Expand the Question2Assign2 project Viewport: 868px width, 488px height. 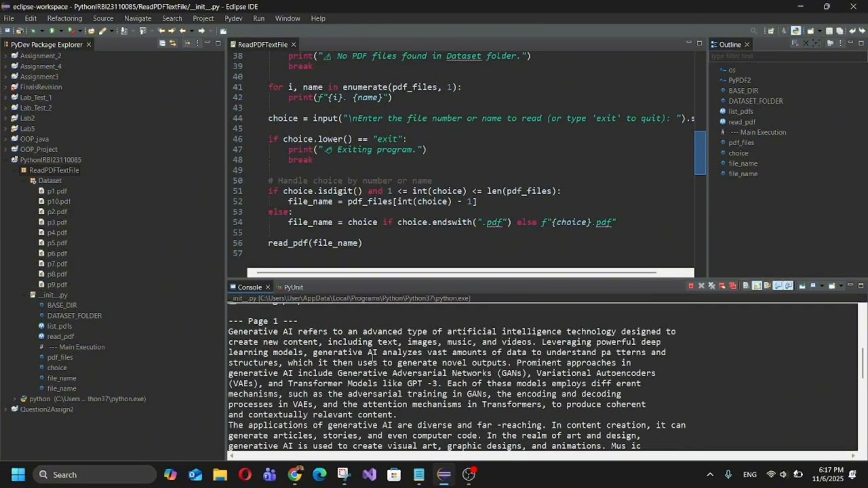point(6,409)
